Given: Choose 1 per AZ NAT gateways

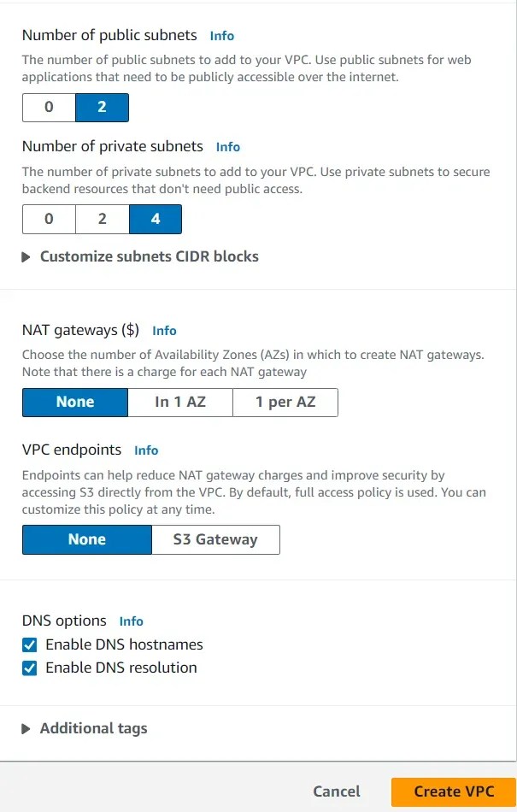Looking at the screenshot, I should [x=285, y=402].
